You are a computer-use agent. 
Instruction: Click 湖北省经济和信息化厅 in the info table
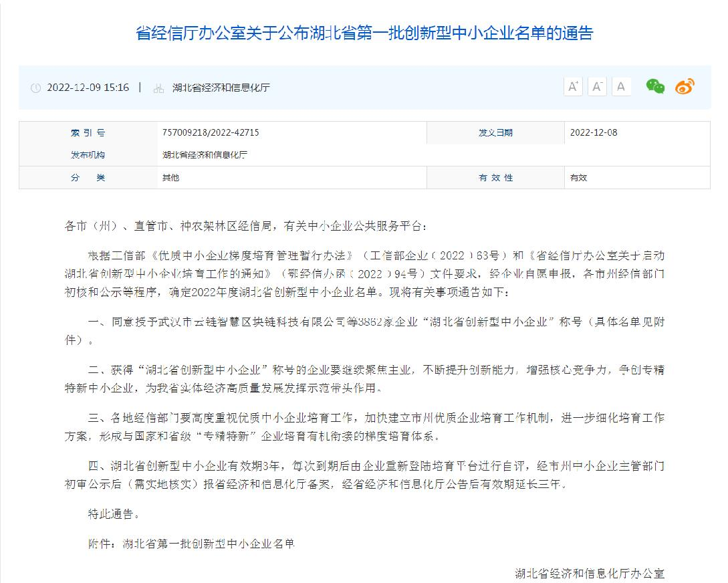coord(205,155)
